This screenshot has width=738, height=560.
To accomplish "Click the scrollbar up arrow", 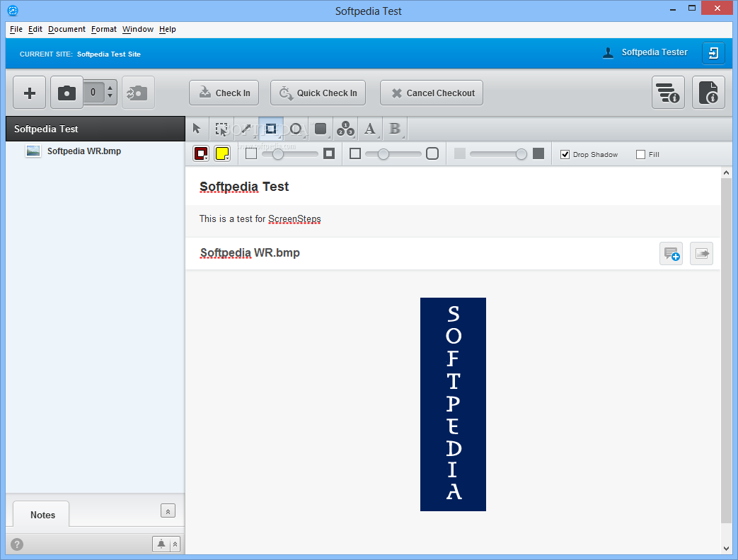I will pyautogui.click(x=726, y=173).
